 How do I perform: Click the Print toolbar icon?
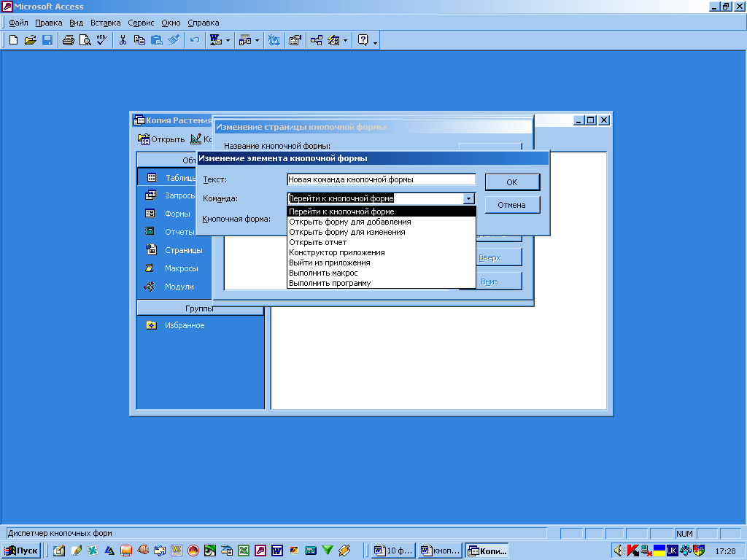[68, 41]
